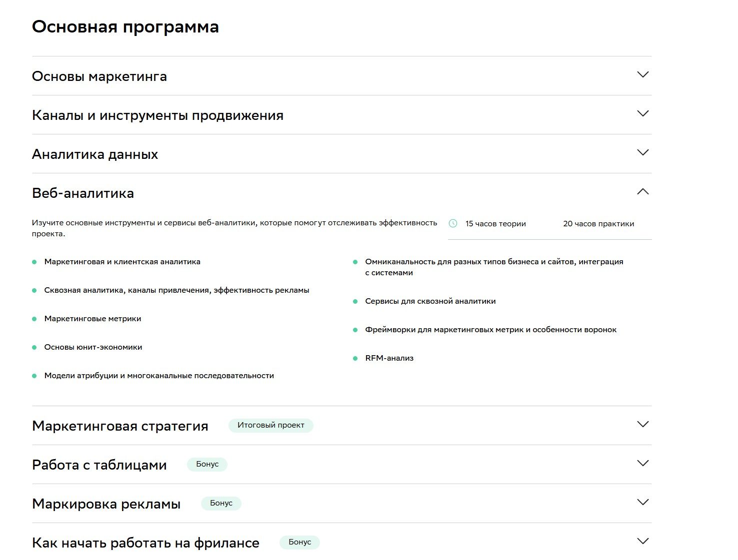The height and width of the screenshot is (560, 738).
Task: Expand the Маркировка рекламы chevron
Action: point(642,503)
